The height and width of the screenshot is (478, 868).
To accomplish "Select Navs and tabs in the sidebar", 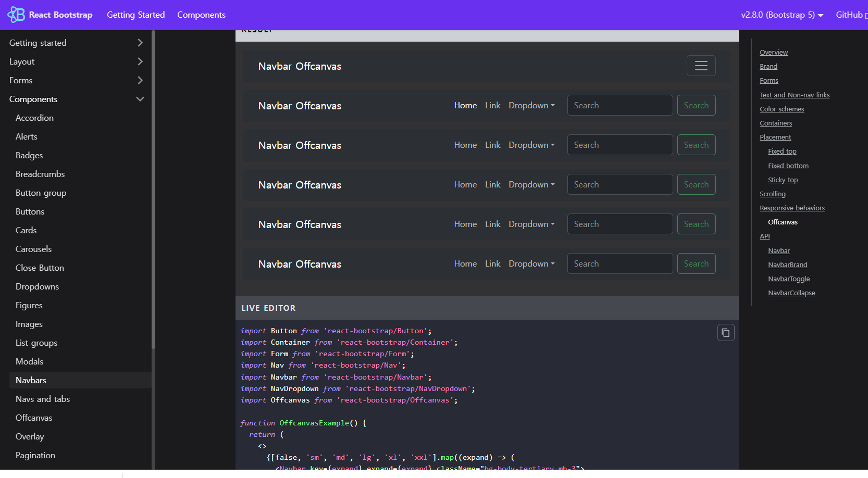I will pyautogui.click(x=43, y=399).
